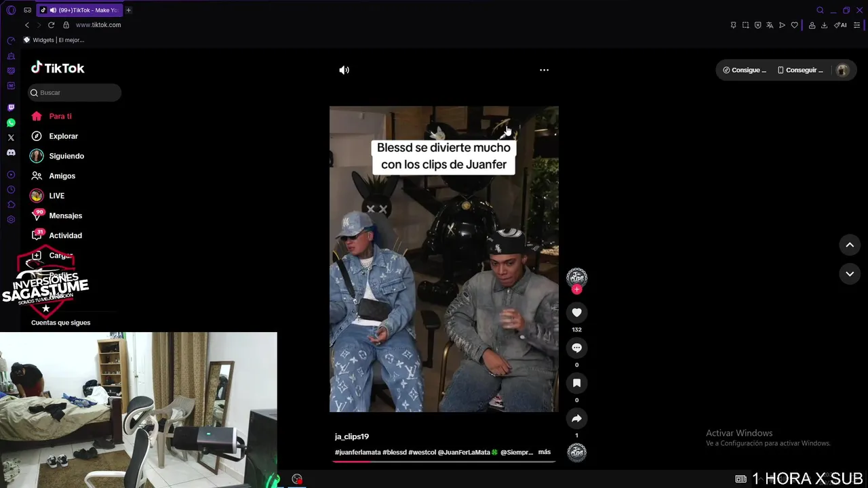The height and width of the screenshot is (488, 868).
Task: Take a snapshot with the capture icon
Action: click(745, 25)
